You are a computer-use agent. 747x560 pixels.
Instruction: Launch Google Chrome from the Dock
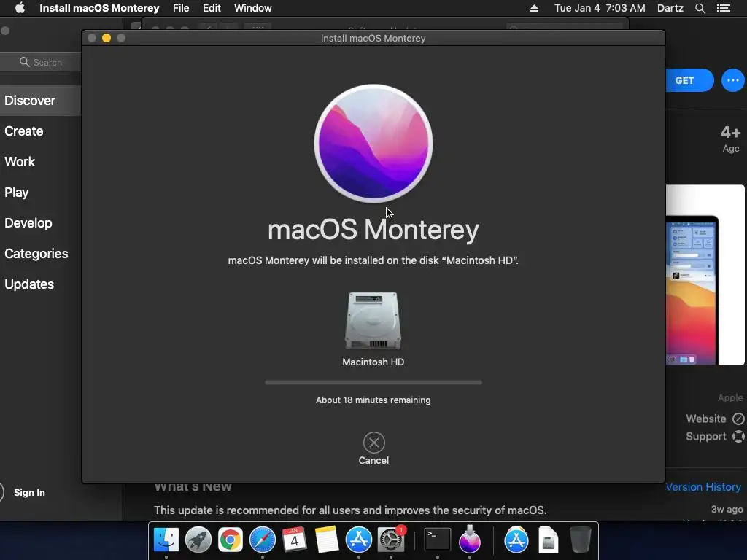pyautogui.click(x=230, y=540)
